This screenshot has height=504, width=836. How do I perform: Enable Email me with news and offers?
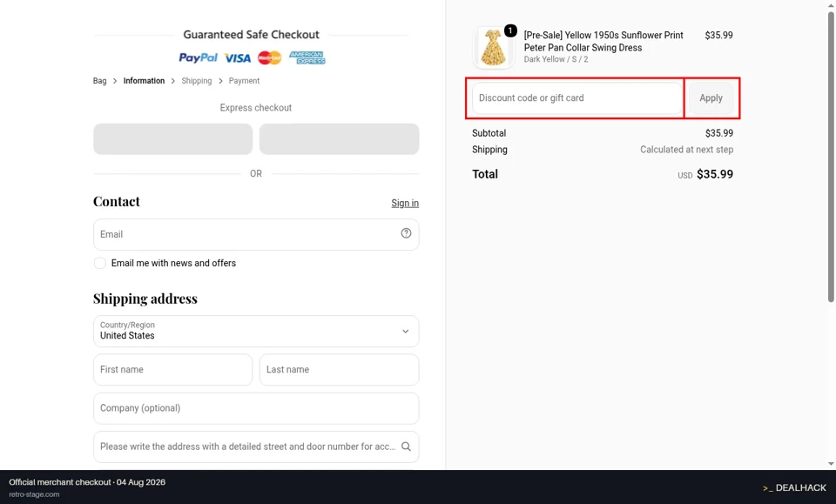[99, 263]
